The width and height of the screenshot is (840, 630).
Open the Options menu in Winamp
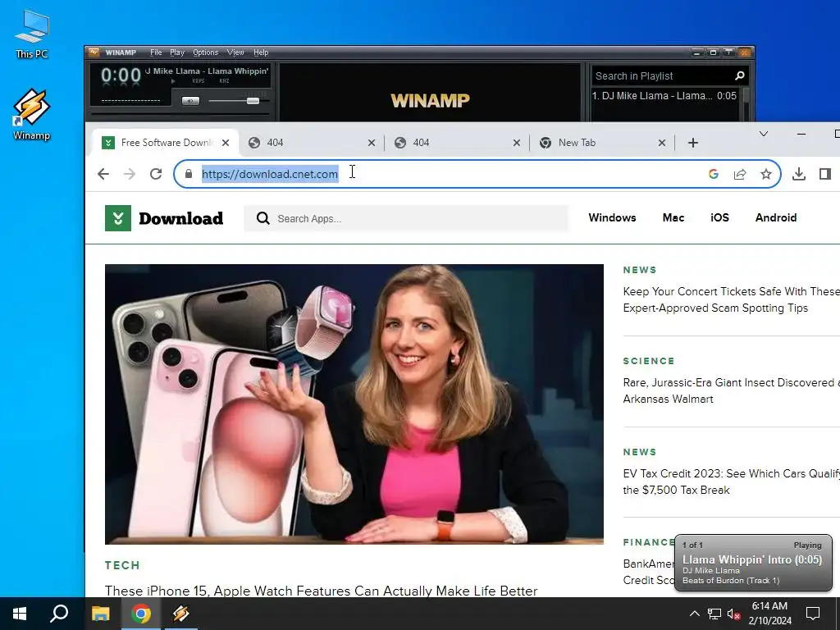pos(206,52)
